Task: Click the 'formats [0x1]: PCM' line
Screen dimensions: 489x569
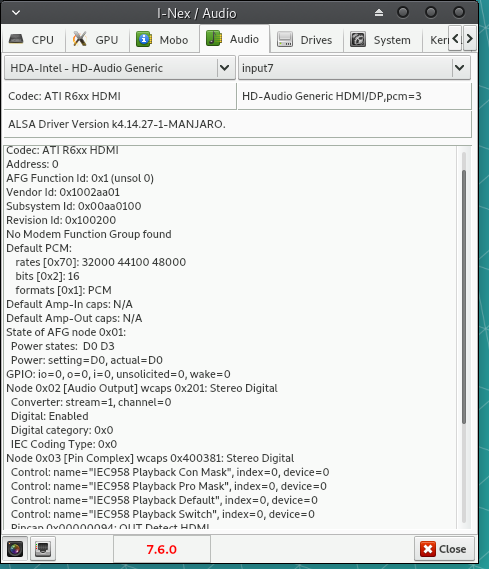Action: click(x=63, y=290)
